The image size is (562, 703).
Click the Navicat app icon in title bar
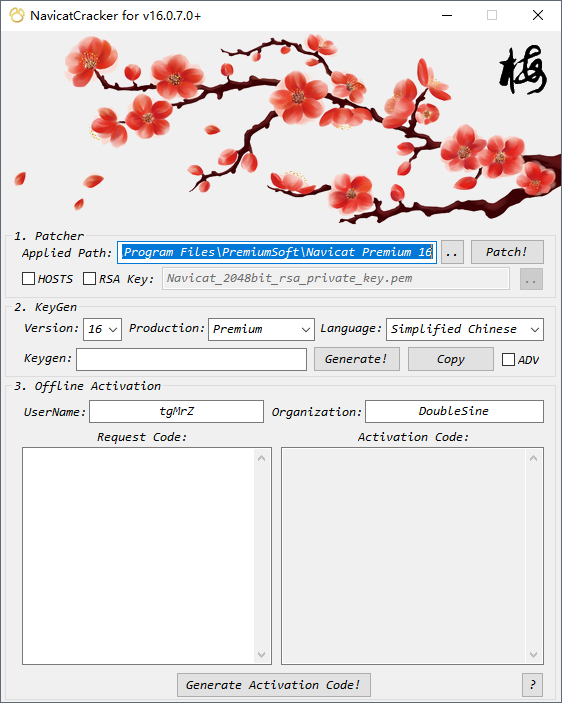17,15
